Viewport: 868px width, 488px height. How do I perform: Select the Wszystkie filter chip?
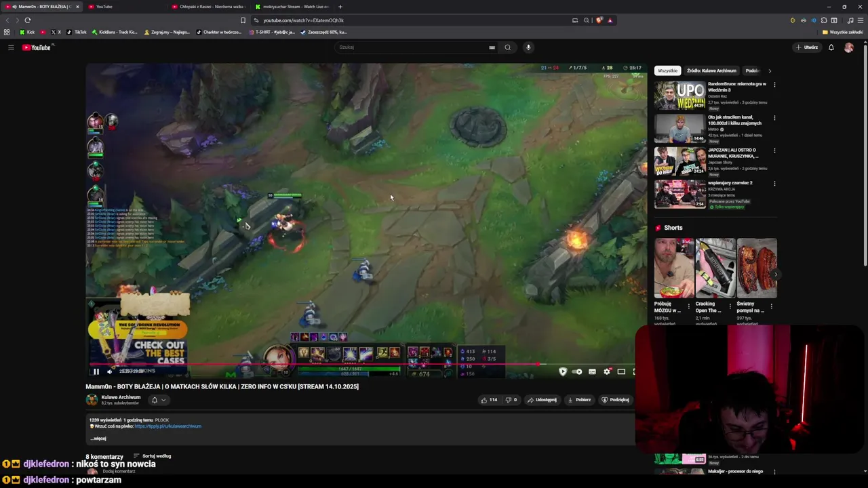667,70
